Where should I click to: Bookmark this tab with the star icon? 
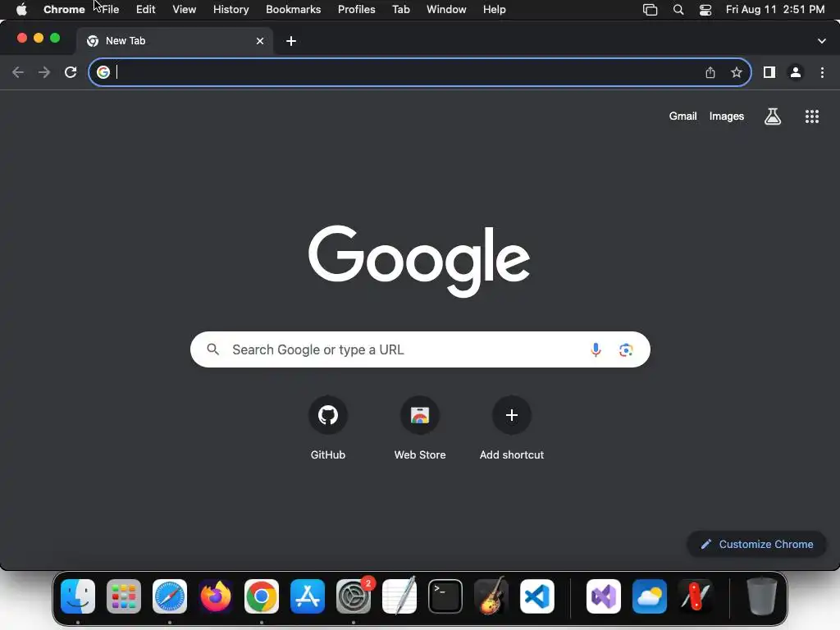[x=737, y=72]
